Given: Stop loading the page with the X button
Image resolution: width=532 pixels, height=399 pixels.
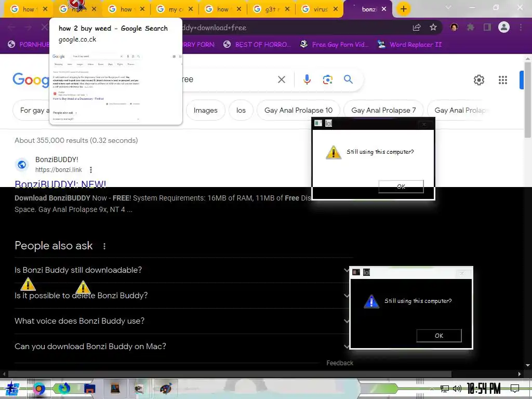Looking at the screenshot, I should [x=45, y=27].
